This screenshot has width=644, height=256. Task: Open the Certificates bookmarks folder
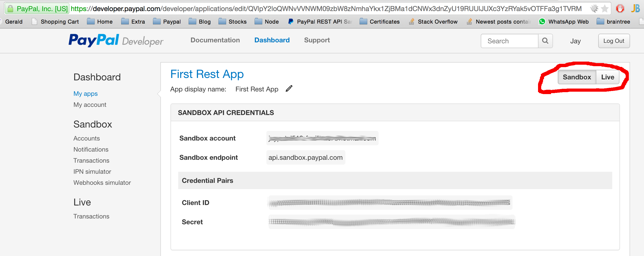380,22
